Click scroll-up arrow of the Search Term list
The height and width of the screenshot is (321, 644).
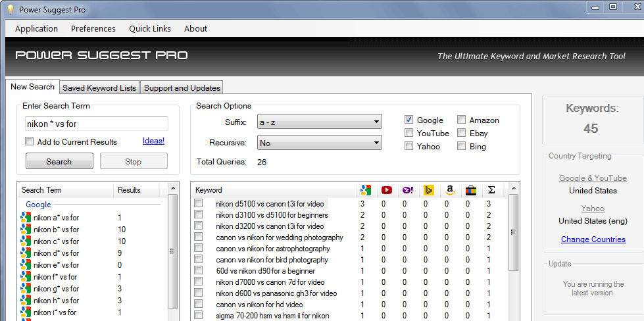point(173,188)
